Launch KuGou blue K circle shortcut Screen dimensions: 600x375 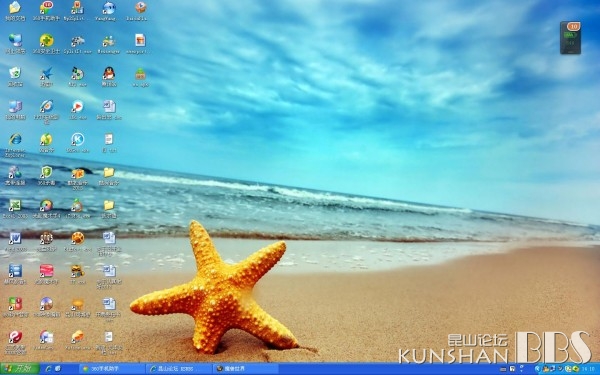pos(78,139)
